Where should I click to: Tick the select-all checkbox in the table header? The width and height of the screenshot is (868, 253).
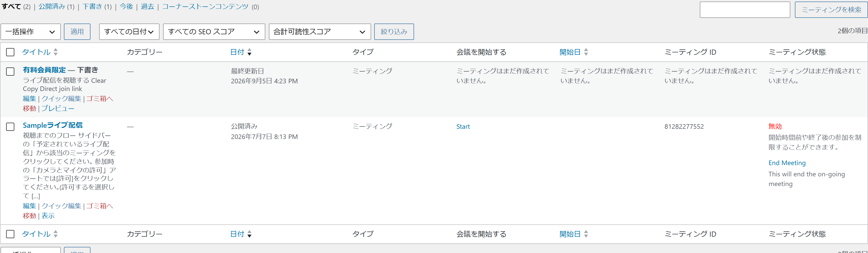pos(10,52)
